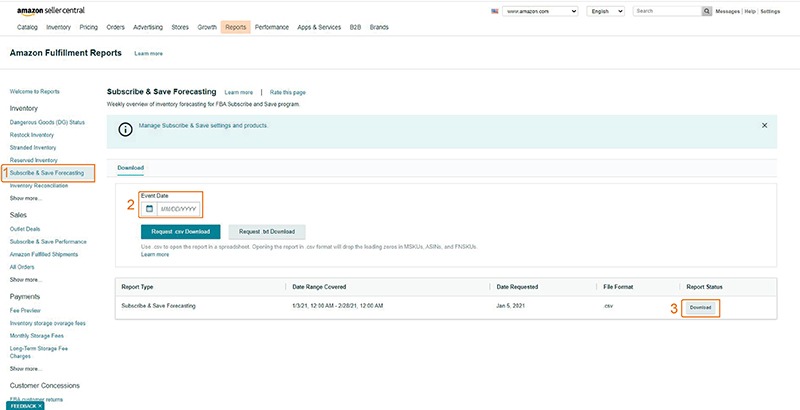Open Dangerous Goods (DG) Status report
Image resolution: width=800 pixels, height=410 pixels.
click(47, 122)
